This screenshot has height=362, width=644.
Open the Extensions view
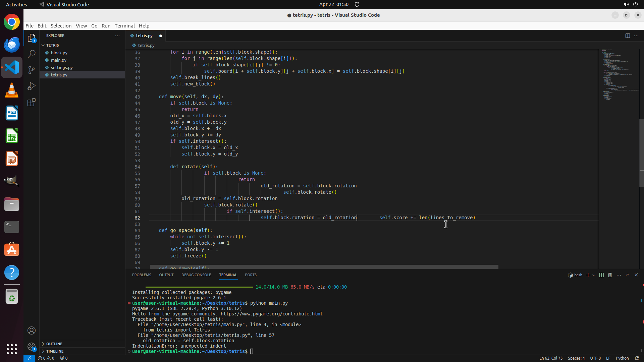pos(32,102)
